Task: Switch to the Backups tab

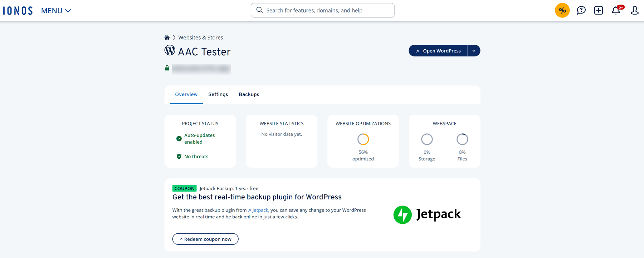Action: tap(249, 95)
